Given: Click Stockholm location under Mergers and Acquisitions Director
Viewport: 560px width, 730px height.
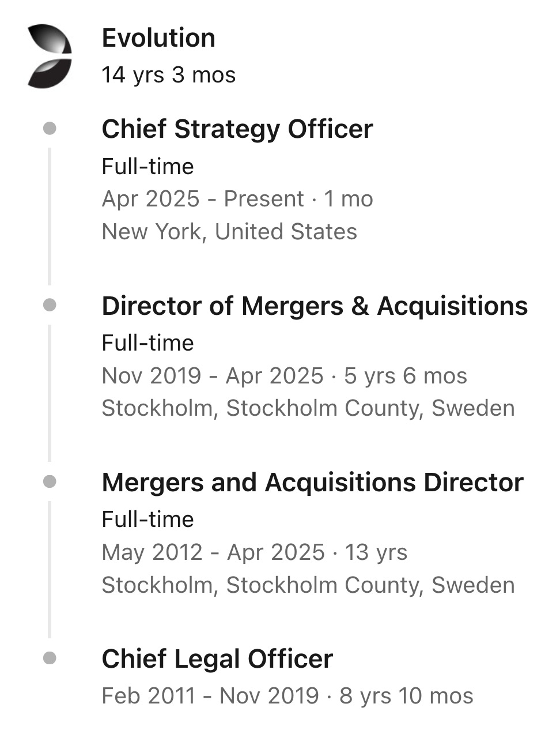Looking at the screenshot, I should 308,585.
